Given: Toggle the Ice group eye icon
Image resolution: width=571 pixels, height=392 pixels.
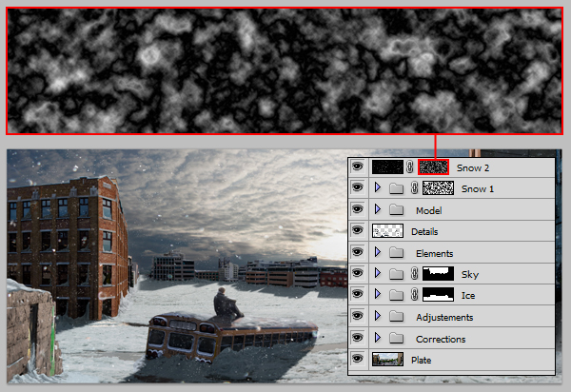Looking at the screenshot, I should pyautogui.click(x=358, y=294).
